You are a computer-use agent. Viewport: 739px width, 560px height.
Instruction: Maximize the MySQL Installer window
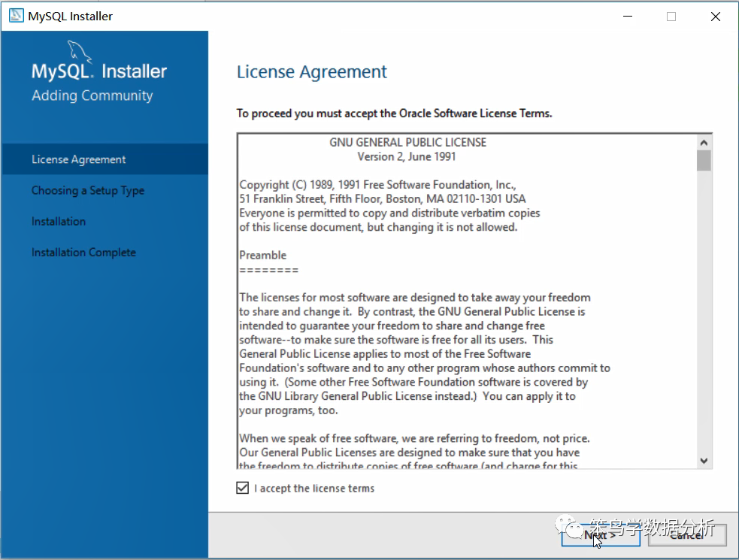coord(671,16)
